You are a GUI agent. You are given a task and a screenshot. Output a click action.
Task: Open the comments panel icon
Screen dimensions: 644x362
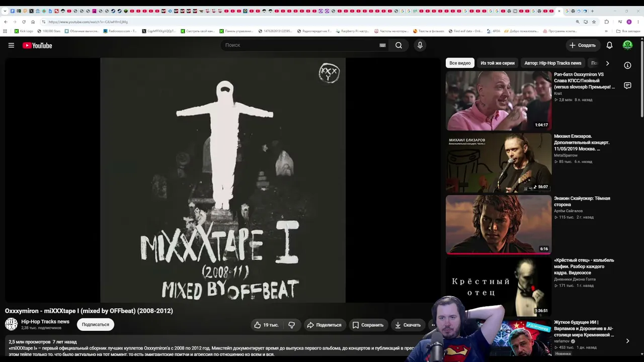tap(627, 85)
